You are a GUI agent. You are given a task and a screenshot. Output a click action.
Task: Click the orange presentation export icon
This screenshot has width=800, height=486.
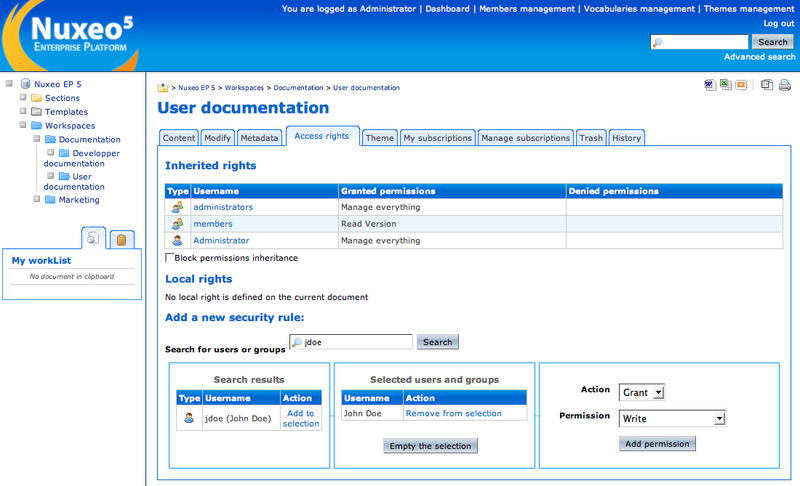pyautogui.click(x=741, y=85)
